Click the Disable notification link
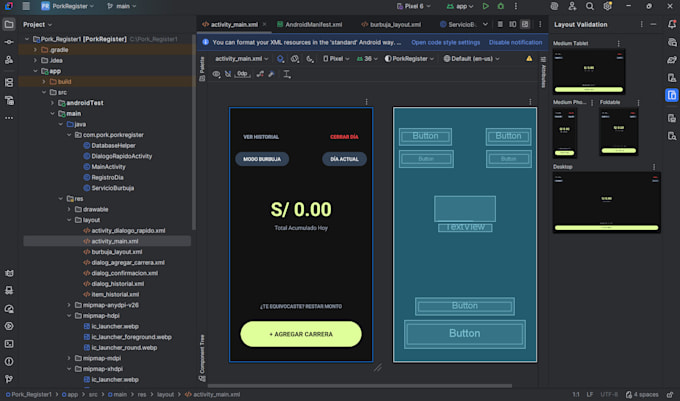This screenshot has width=680, height=401. [515, 42]
